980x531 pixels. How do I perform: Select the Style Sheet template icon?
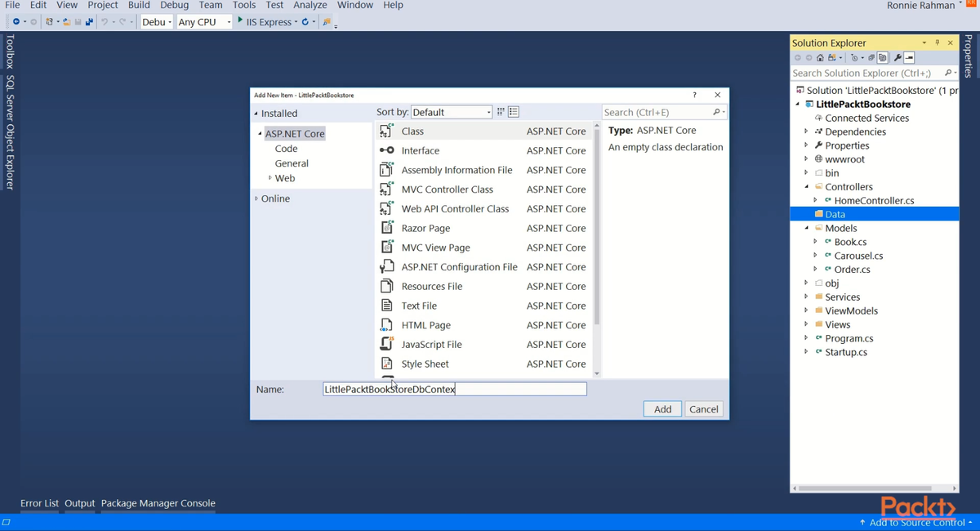tap(387, 364)
